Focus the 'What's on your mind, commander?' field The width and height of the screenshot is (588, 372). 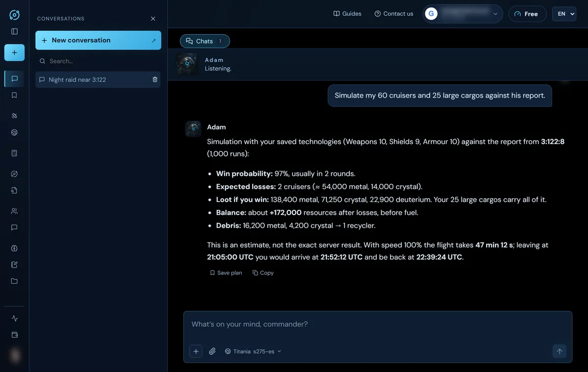point(378,324)
